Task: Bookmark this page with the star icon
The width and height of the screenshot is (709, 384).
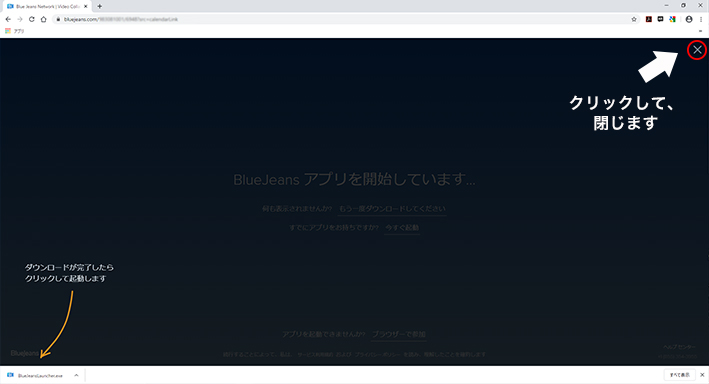Action: [x=634, y=19]
